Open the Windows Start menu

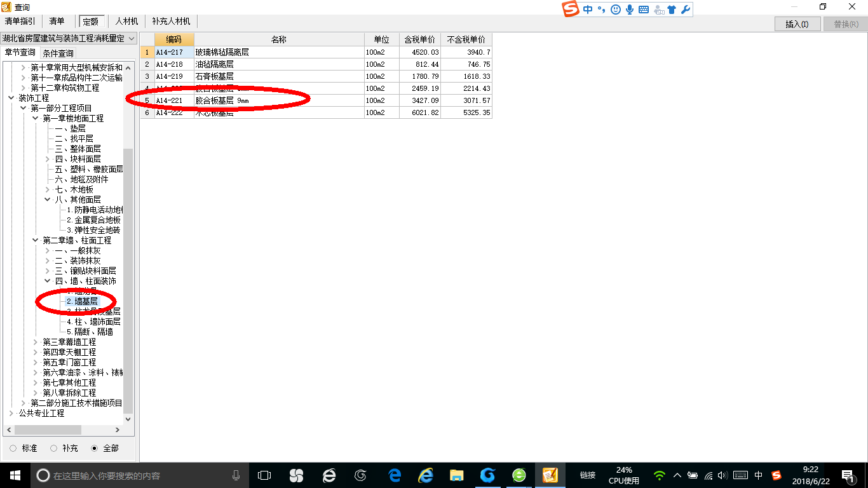[x=15, y=475]
